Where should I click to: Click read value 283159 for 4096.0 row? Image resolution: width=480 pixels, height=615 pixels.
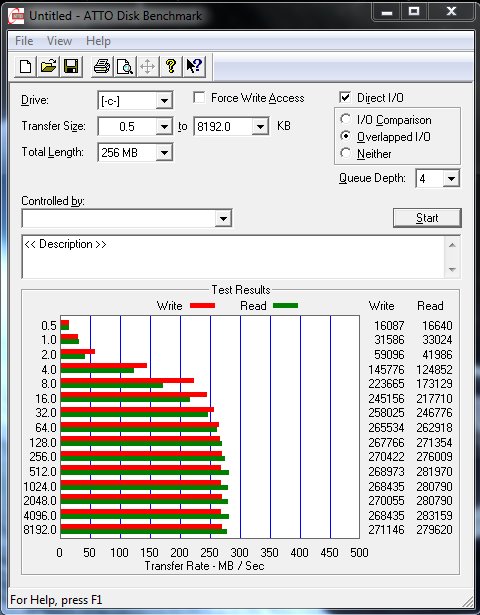(x=434, y=515)
